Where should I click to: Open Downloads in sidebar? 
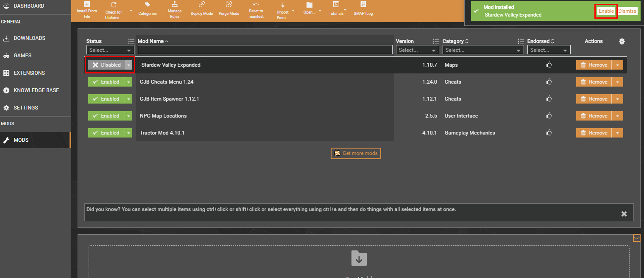point(36,38)
